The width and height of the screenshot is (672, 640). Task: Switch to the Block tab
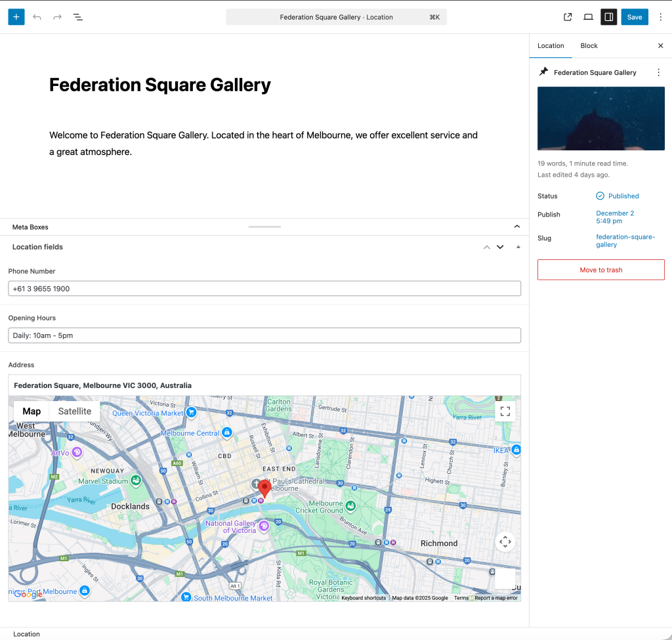[589, 46]
